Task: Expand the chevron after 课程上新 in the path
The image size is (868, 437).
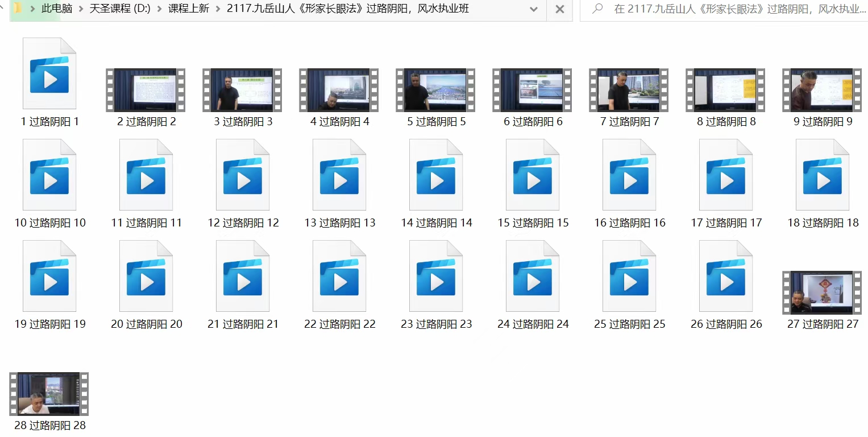Action: [218, 9]
